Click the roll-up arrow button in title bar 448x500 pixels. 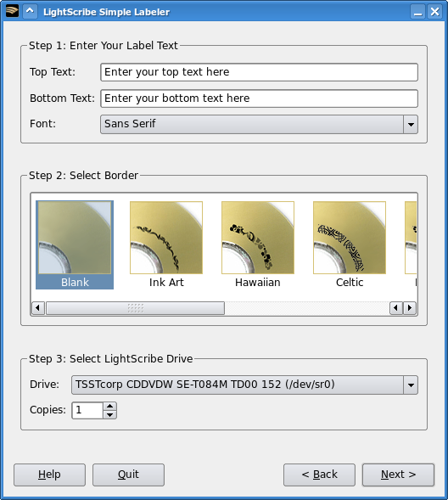[x=30, y=11]
